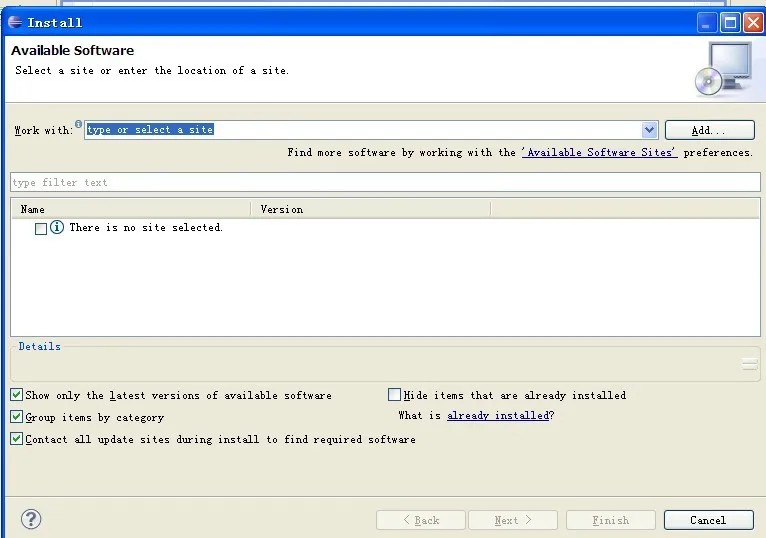Click into the type filter text field
766x538 pixels.
385,182
